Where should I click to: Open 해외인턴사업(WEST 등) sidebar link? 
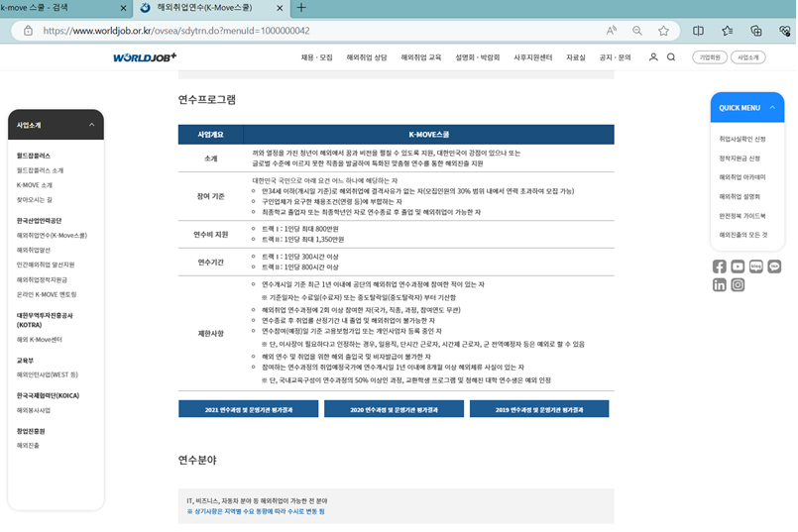click(x=47, y=374)
